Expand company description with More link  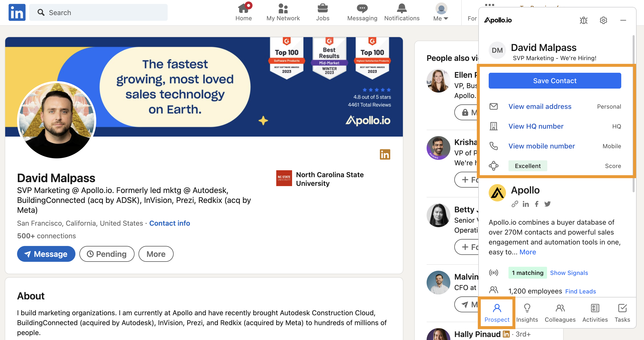point(528,252)
